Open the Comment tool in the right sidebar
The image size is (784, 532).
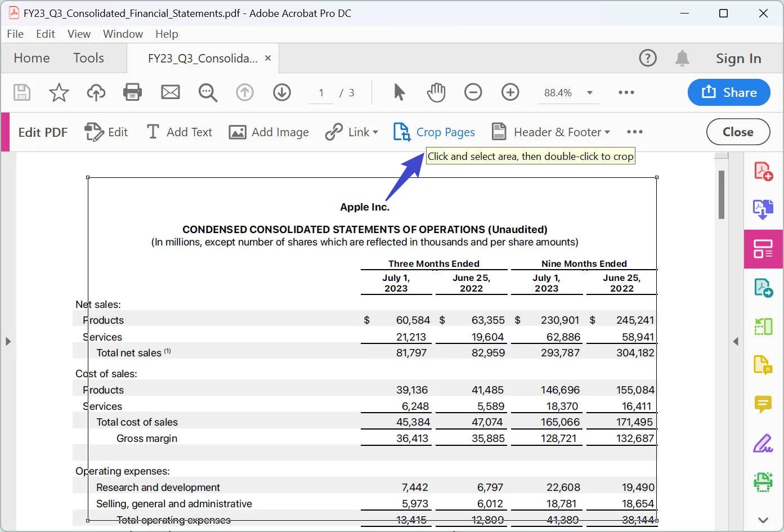[x=763, y=404]
